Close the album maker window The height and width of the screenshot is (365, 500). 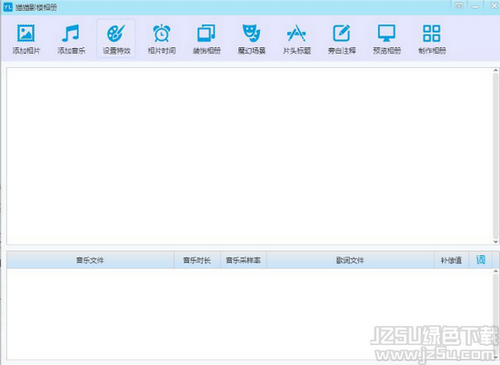click(x=494, y=6)
